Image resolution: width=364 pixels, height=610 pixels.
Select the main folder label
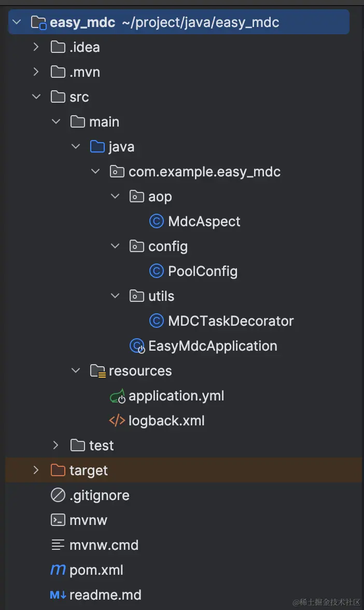tap(104, 122)
